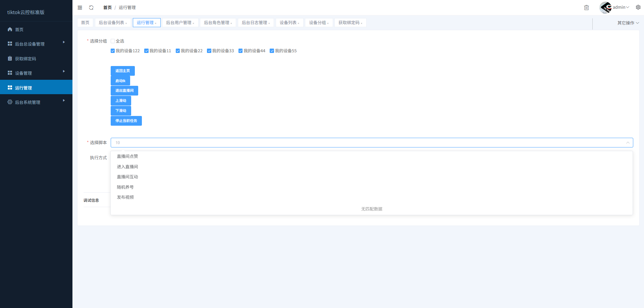The width and height of the screenshot is (644, 308).
Task: Select 发布视频 from the script list
Action: click(125, 197)
